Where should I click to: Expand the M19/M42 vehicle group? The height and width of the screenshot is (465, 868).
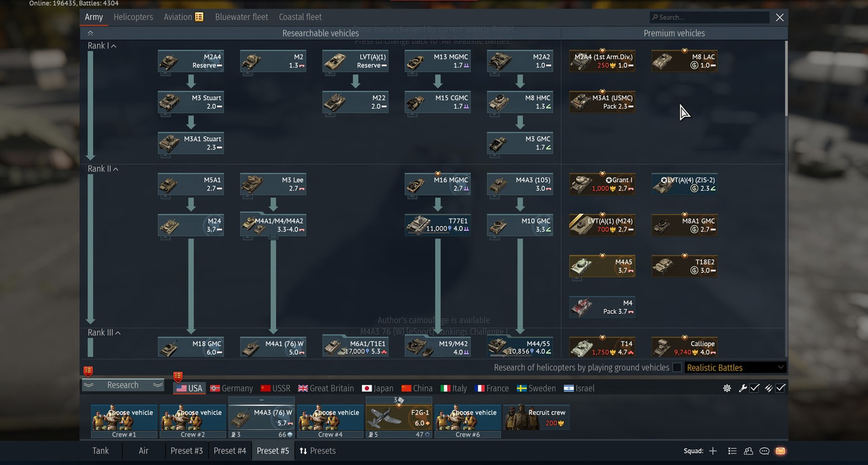[x=438, y=347]
